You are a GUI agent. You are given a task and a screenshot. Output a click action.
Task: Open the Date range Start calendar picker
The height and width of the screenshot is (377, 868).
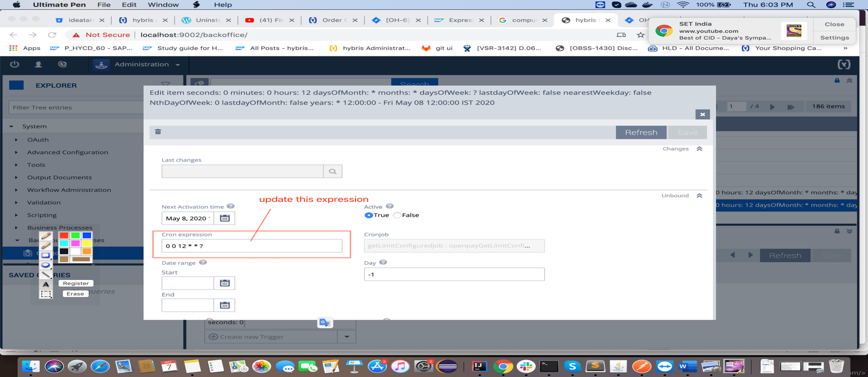pyautogui.click(x=225, y=283)
